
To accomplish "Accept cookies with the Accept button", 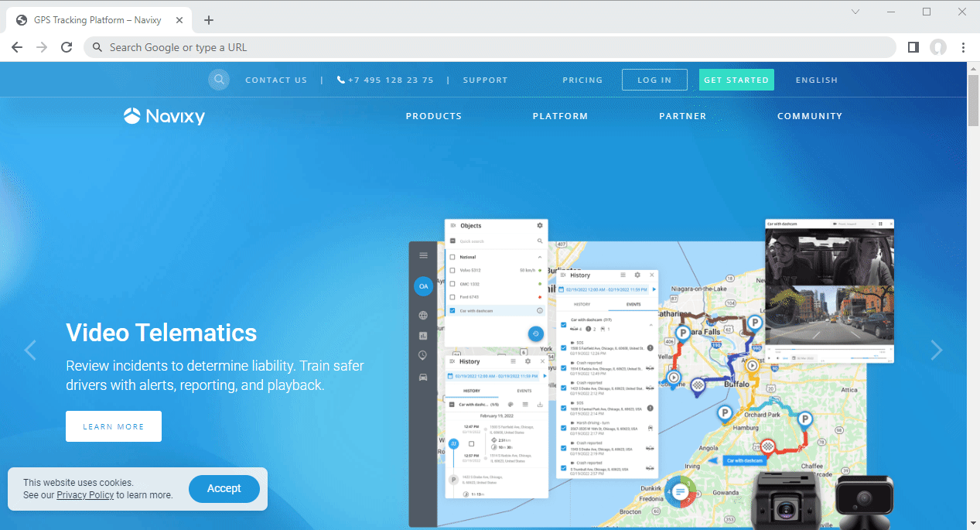I will click(224, 488).
